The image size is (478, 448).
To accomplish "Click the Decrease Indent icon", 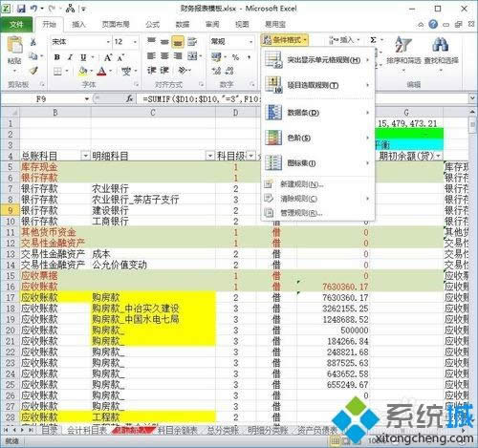I will pyautogui.click(x=152, y=71).
